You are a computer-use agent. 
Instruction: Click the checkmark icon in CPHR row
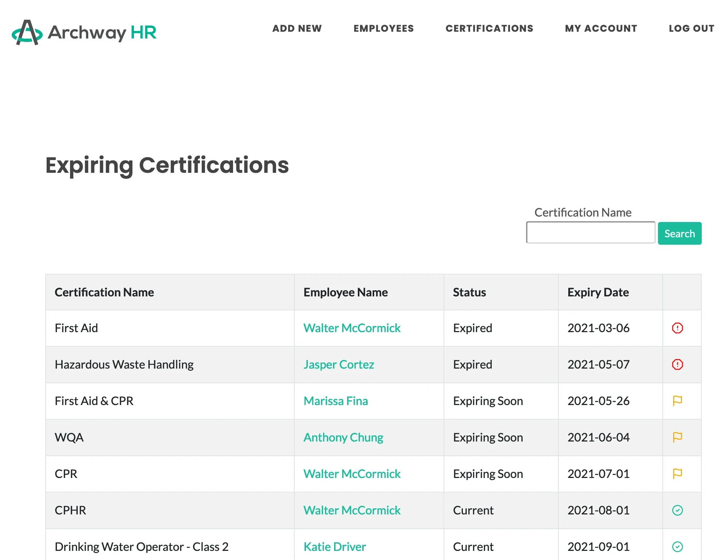677,510
